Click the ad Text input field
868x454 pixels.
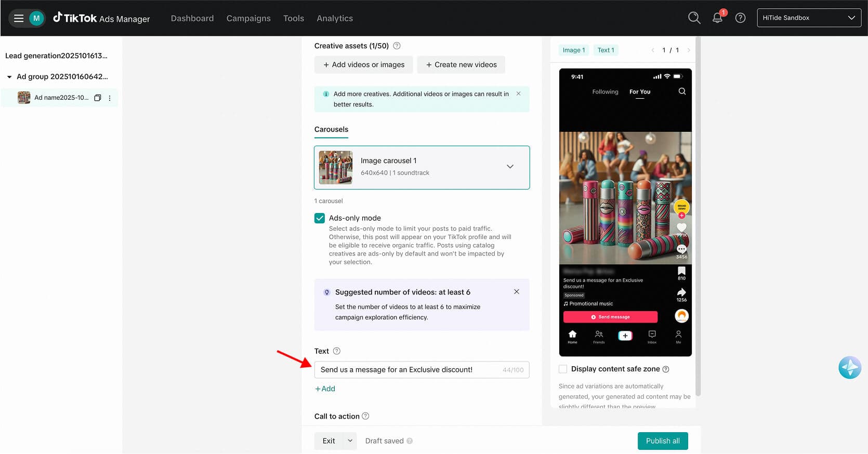click(x=408, y=370)
